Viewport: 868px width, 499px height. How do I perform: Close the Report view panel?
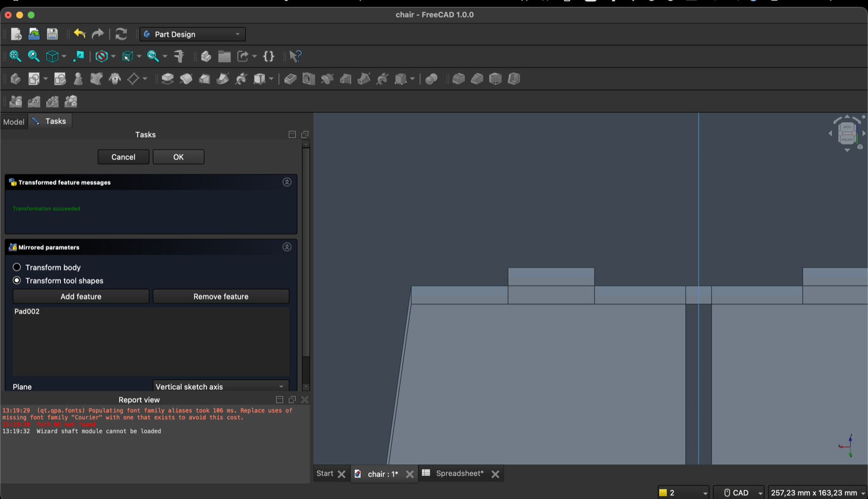click(305, 400)
